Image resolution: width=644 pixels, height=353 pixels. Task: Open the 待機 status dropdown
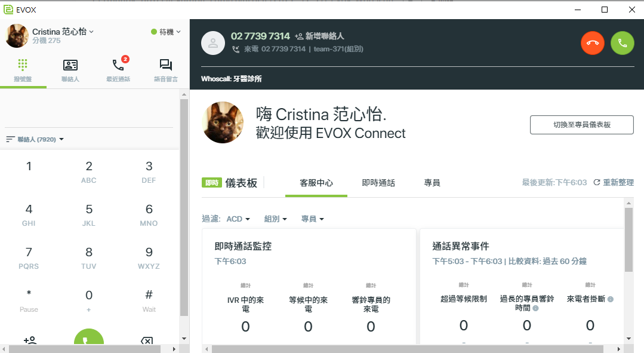coord(166,32)
